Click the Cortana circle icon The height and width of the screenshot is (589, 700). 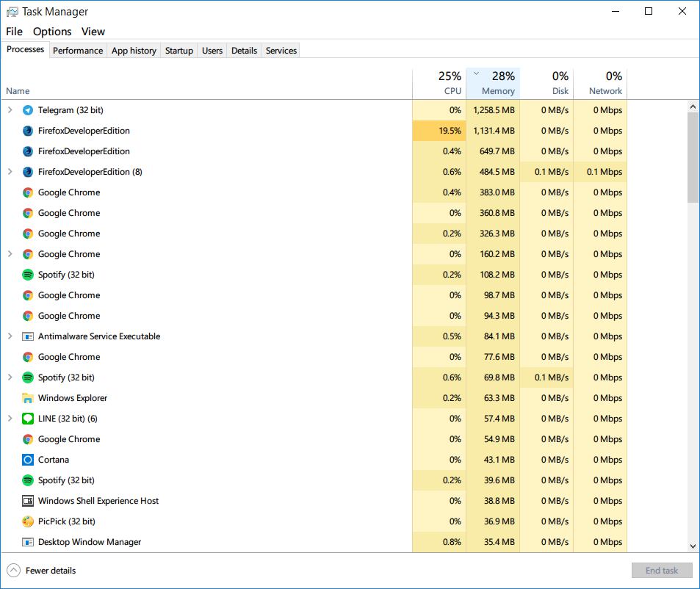(x=28, y=460)
